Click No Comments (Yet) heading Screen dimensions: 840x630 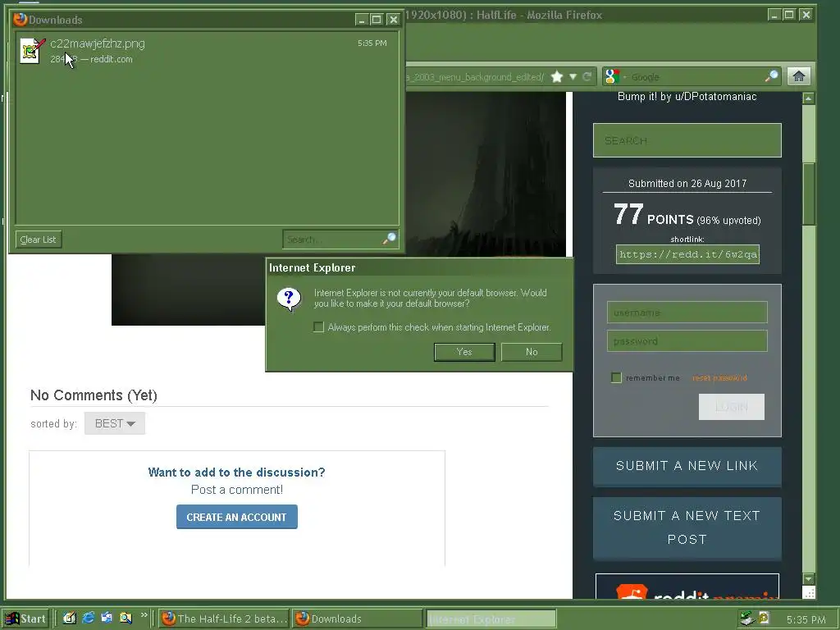coord(94,395)
